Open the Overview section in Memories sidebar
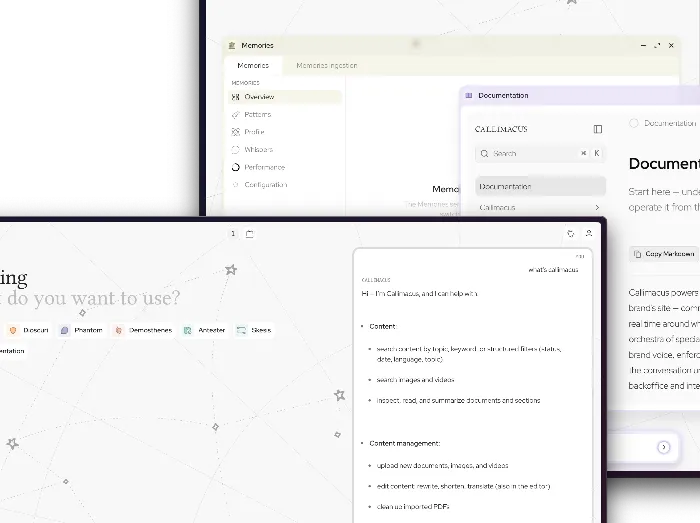 [x=284, y=97]
